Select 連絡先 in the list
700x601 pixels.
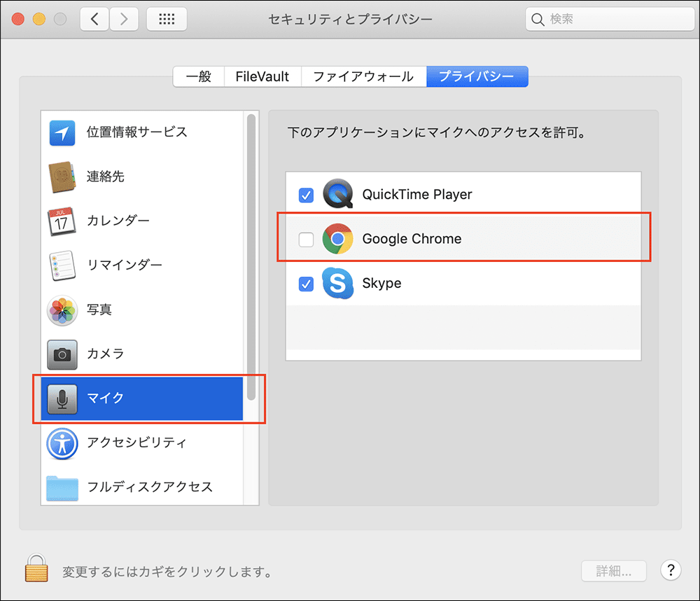pyautogui.click(x=142, y=177)
